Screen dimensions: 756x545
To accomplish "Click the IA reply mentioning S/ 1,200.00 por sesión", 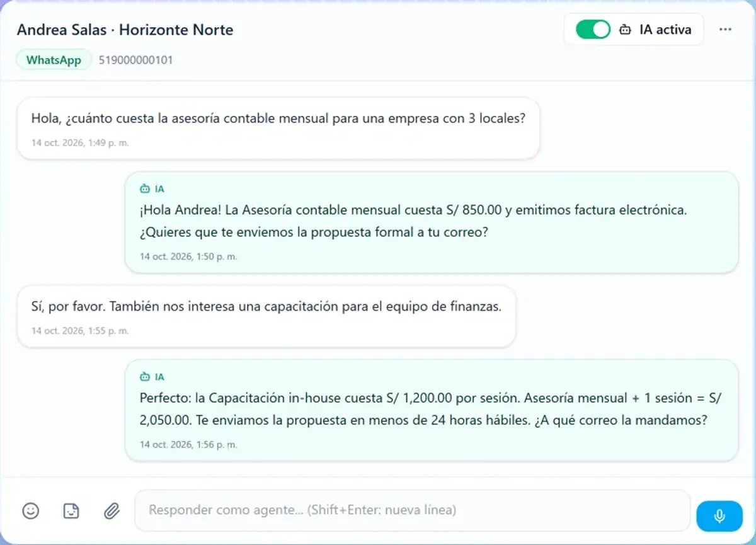I will pos(432,410).
